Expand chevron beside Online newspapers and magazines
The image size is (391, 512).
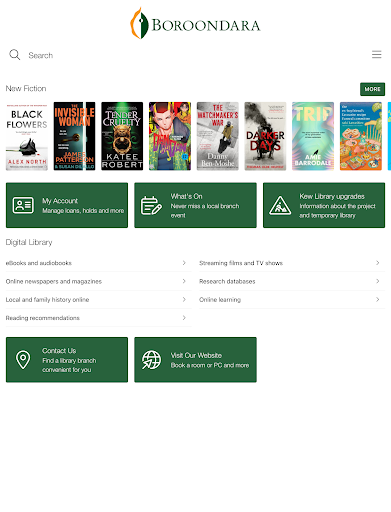click(184, 281)
